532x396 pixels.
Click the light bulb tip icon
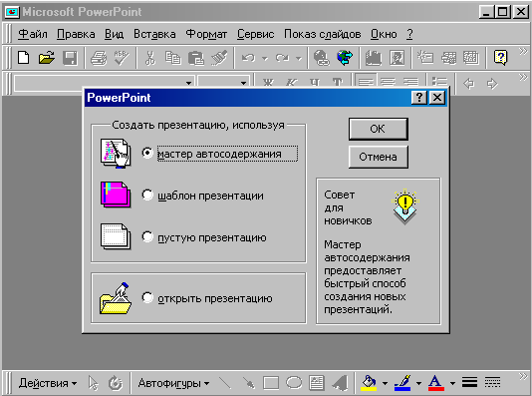click(404, 206)
